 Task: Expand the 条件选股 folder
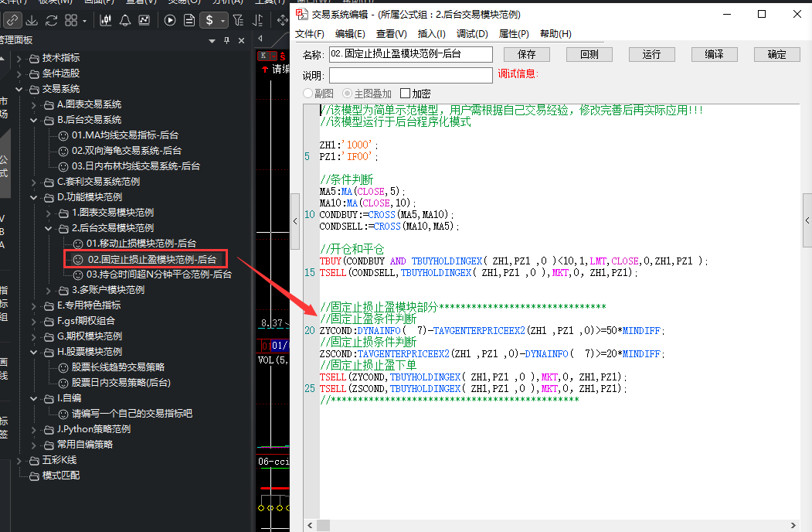19,74
